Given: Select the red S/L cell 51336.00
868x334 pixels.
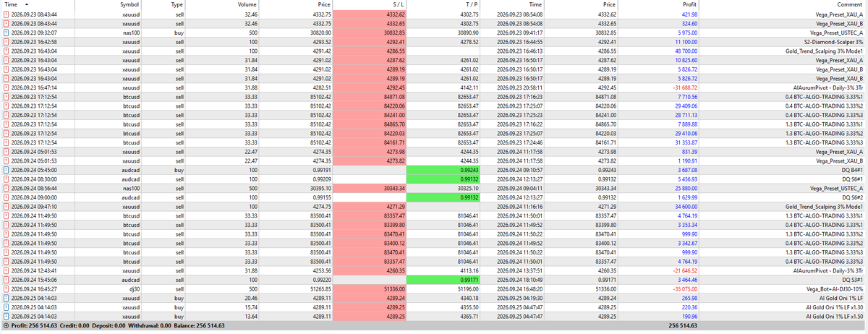Looking at the screenshot, I should tap(369, 288).
